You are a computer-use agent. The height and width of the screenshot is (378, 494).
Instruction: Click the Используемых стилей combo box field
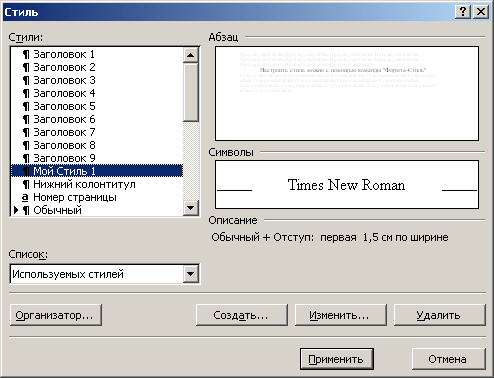105,274
